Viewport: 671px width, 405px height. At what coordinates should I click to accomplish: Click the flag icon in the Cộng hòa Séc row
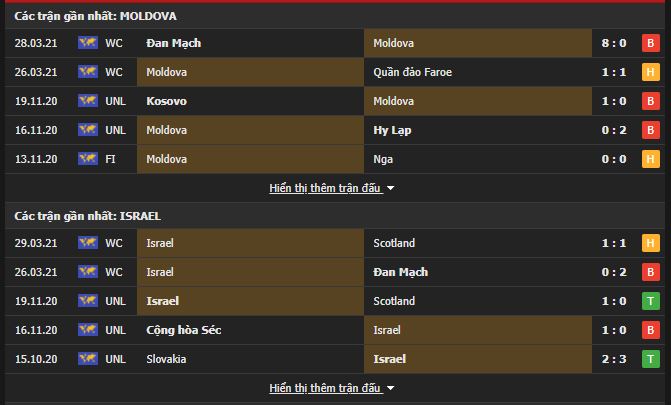pyautogui.click(x=87, y=330)
